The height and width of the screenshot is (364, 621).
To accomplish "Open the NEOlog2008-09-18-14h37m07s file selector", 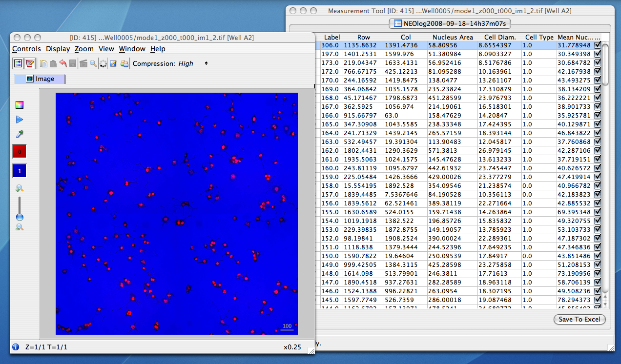I will pyautogui.click(x=450, y=23).
